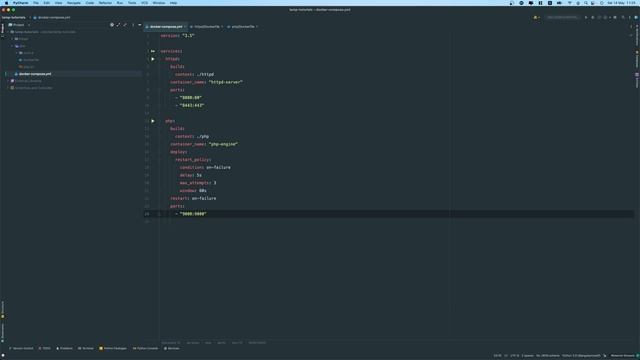Collapse all items in Project tree
Image resolution: width=640 pixels, height=360 pixels.
pyautogui.click(x=125, y=25)
